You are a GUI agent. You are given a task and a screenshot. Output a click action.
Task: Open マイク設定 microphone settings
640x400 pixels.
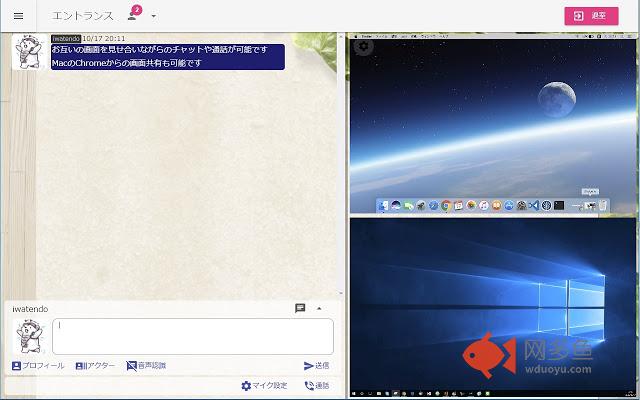tap(264, 385)
